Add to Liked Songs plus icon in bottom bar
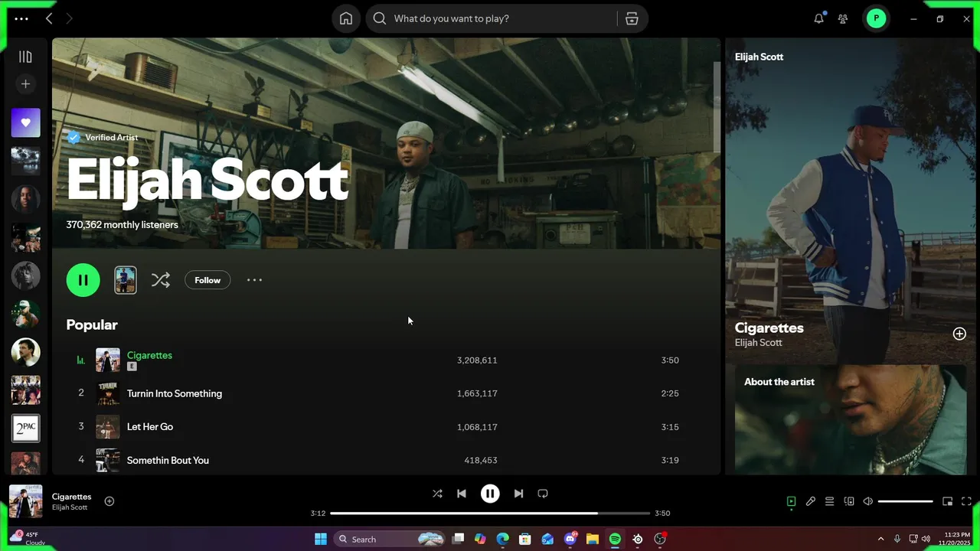Viewport: 980px width, 551px height. point(109,501)
